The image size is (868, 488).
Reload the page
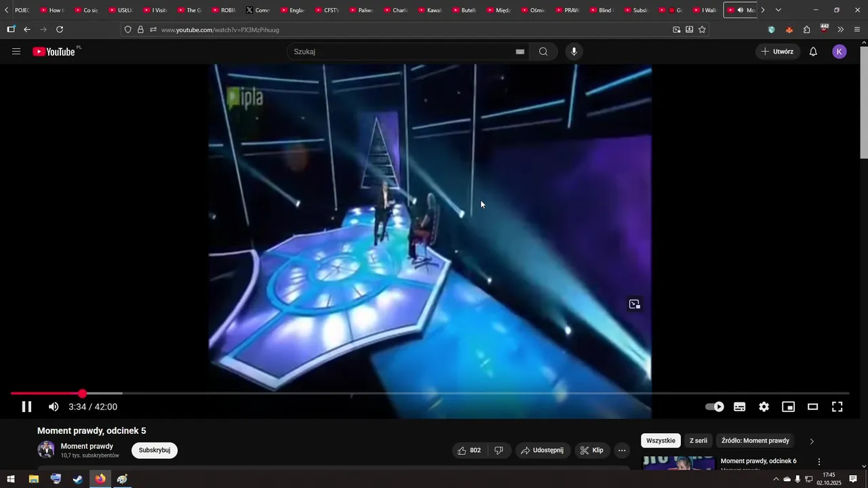(60, 30)
